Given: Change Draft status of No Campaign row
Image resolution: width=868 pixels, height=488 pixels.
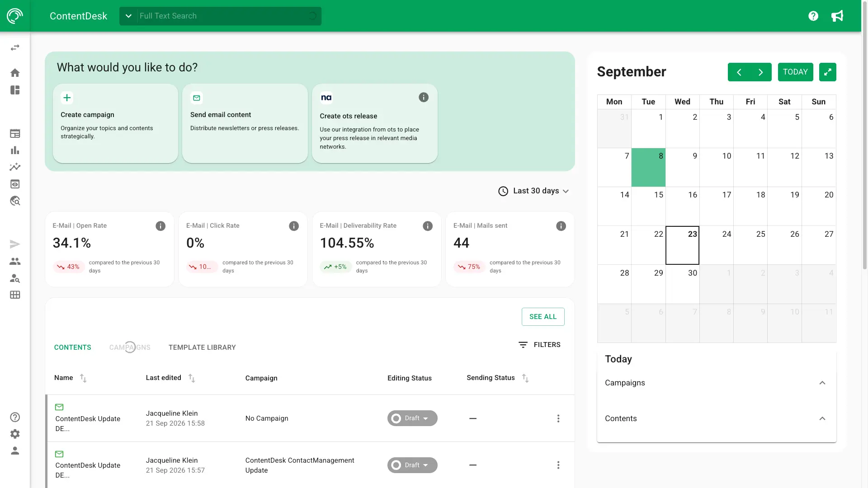Looking at the screenshot, I should pyautogui.click(x=412, y=418).
